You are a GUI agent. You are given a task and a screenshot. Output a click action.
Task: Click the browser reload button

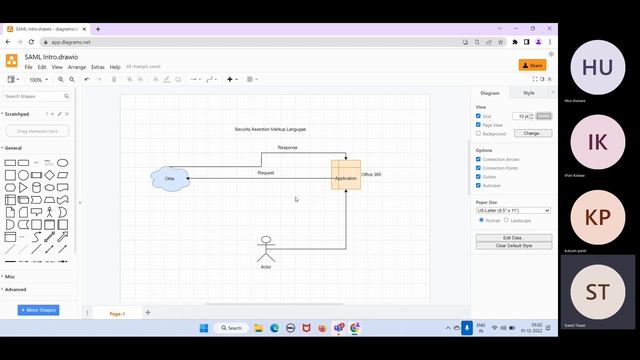coord(31,42)
